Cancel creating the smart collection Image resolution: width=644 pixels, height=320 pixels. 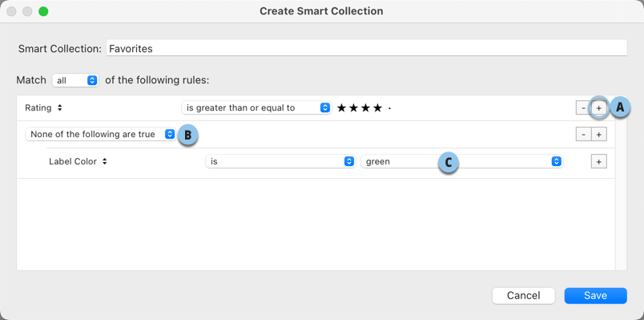point(524,295)
